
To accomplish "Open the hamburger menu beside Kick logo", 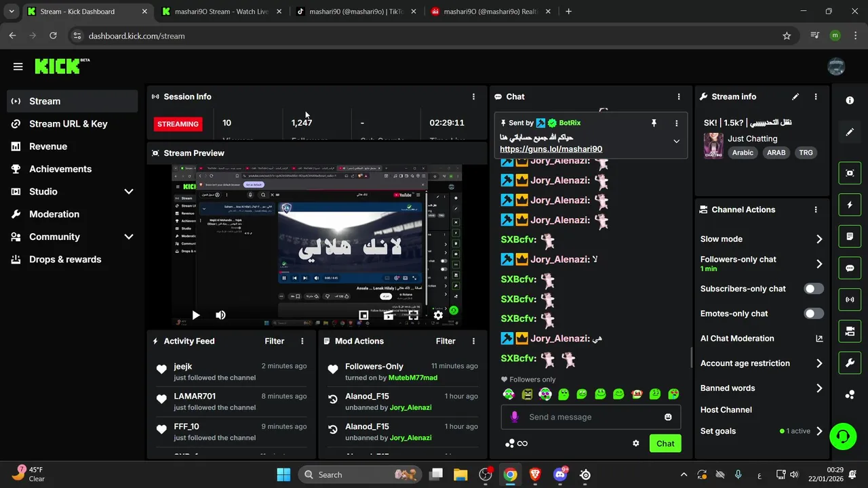I will (x=18, y=66).
